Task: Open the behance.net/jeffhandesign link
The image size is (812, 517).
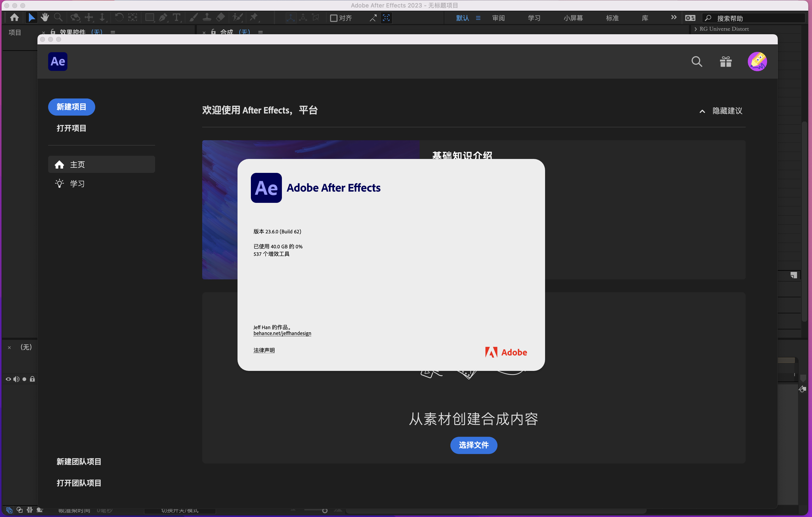Action: (x=282, y=333)
